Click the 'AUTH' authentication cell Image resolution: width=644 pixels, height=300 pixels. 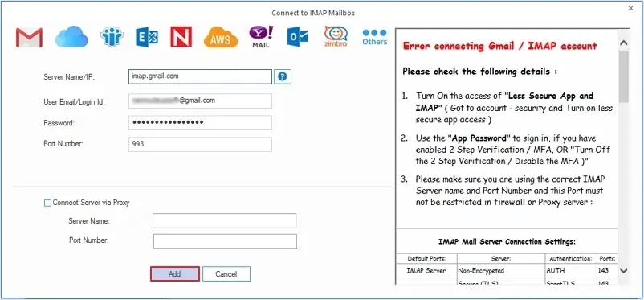tap(571, 271)
